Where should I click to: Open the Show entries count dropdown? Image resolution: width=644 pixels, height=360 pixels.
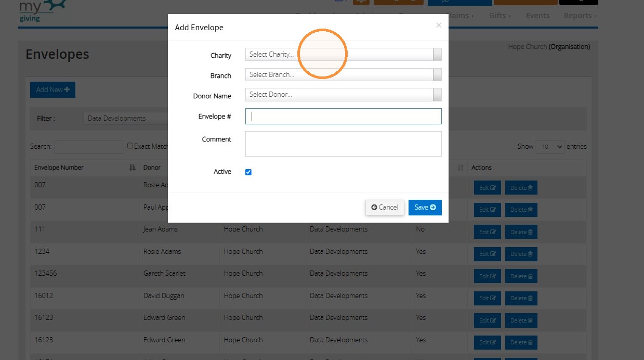[x=549, y=147]
